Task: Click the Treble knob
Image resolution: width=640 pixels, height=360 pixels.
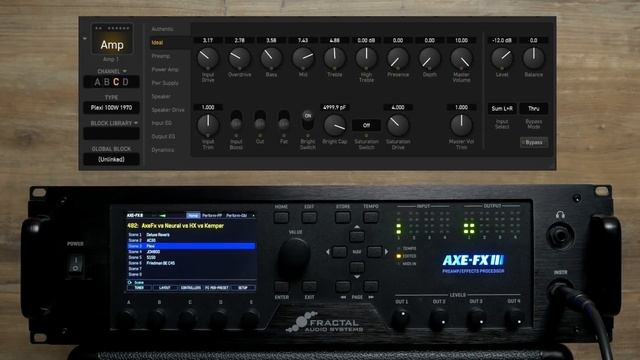Action: (x=335, y=58)
